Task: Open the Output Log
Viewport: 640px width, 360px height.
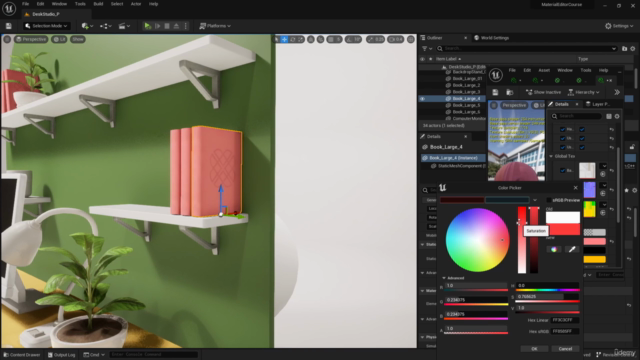Action: [61, 355]
